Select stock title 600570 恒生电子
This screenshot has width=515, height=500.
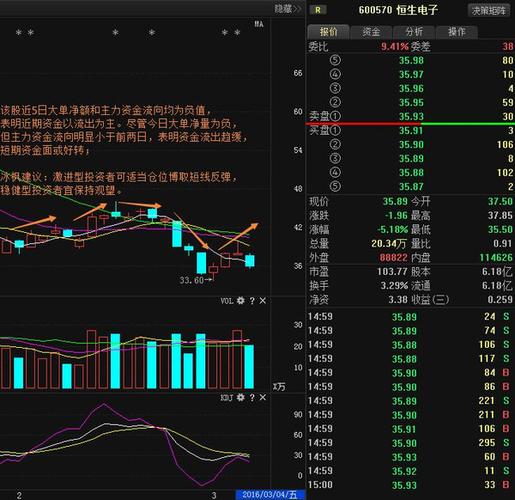(x=398, y=10)
